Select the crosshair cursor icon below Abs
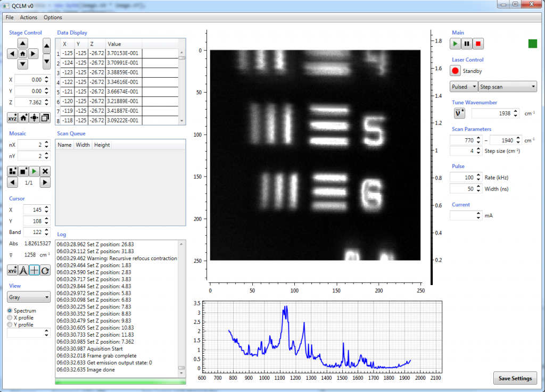 click(x=34, y=270)
